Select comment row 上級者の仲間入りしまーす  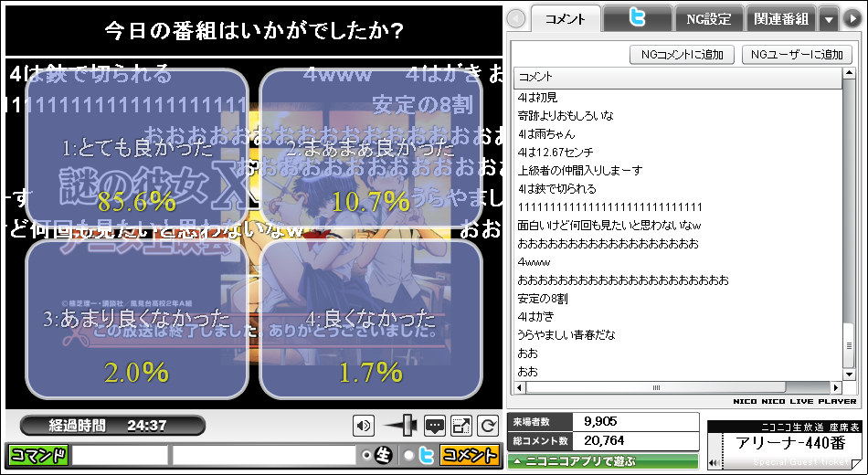point(678,171)
